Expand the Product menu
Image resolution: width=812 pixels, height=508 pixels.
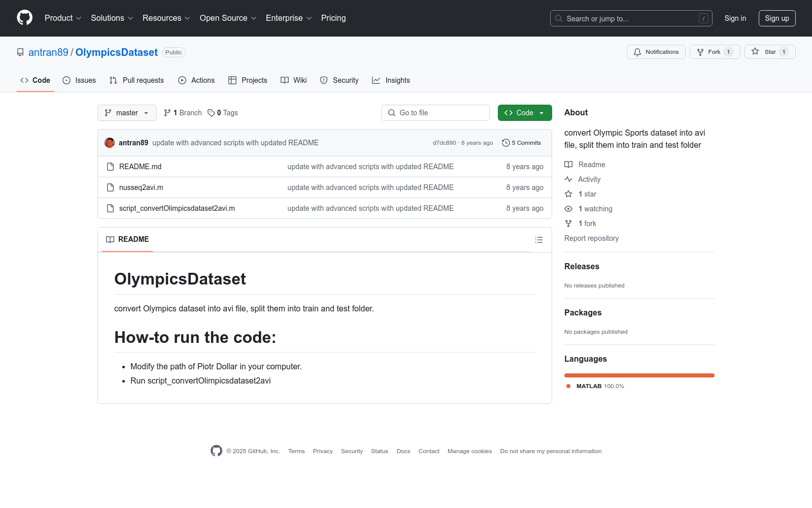click(63, 18)
